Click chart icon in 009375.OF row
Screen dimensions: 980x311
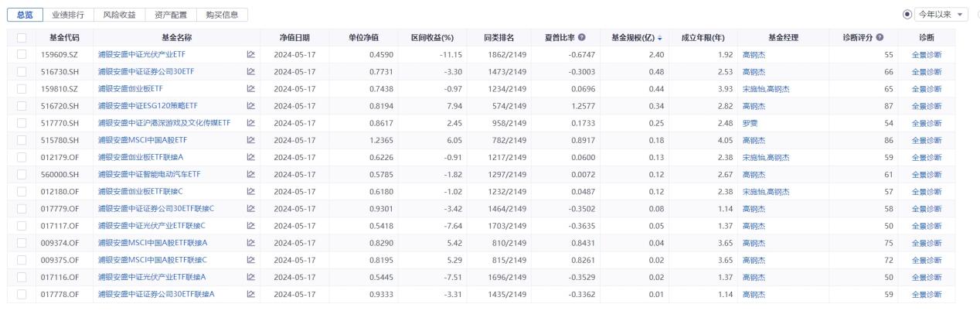coord(250,260)
